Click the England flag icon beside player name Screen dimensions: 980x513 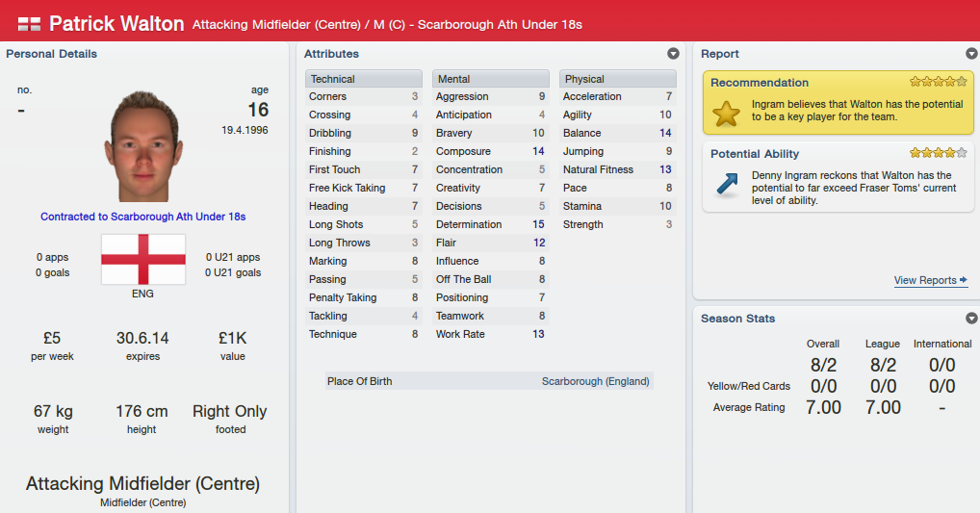tap(29, 24)
